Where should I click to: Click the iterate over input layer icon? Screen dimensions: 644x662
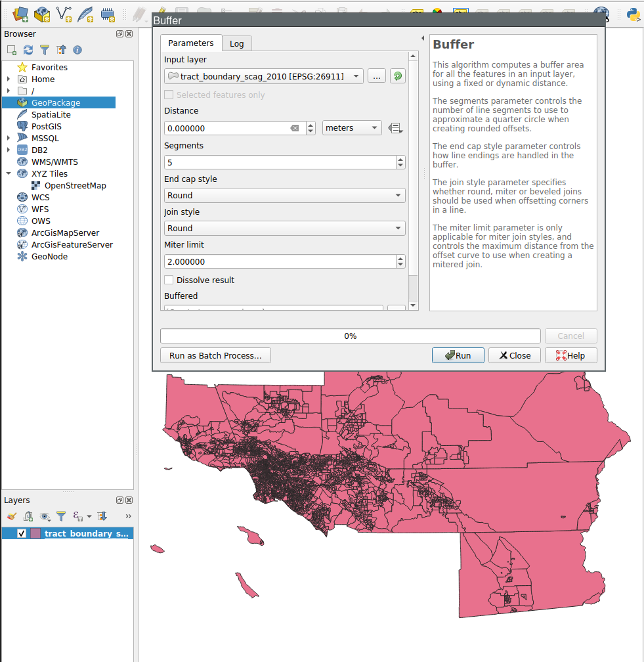click(397, 76)
